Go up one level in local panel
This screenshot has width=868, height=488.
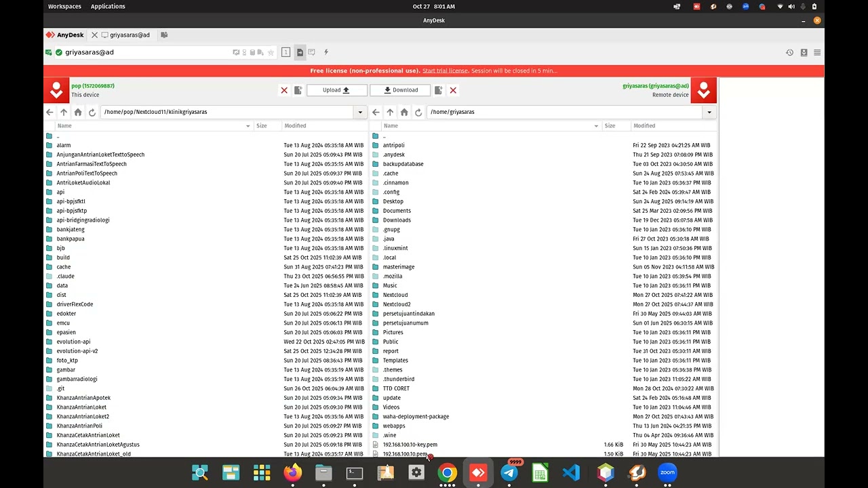[x=64, y=112]
